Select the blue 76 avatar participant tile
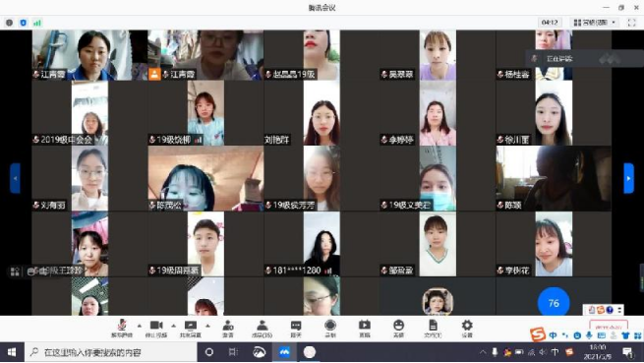Screen dimensions: 644x363 tap(554, 303)
